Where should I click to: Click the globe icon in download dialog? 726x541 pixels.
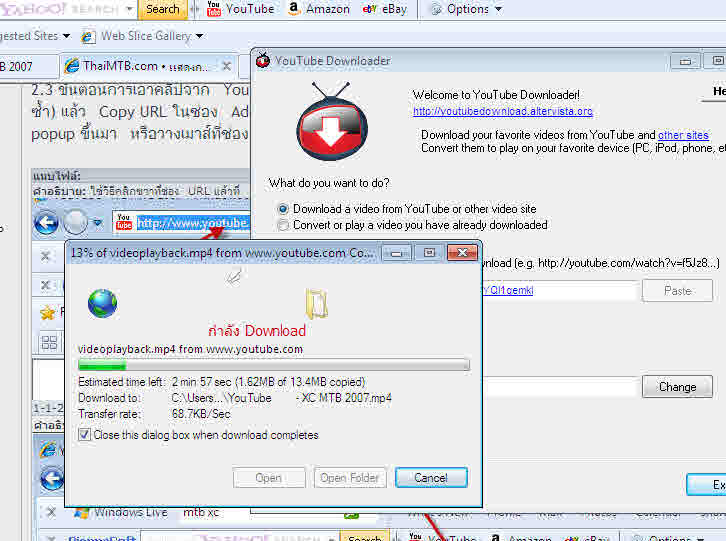click(102, 303)
